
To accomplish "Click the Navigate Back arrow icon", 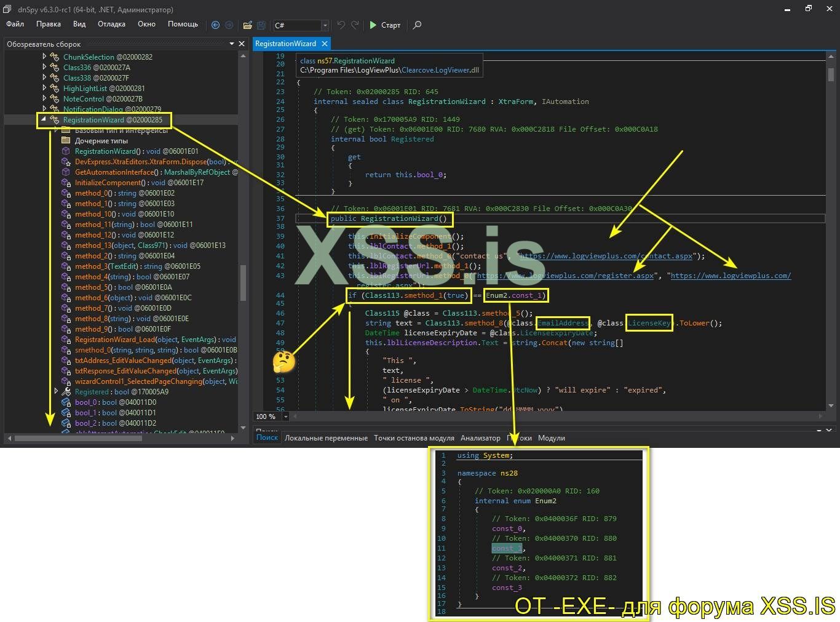I will pyautogui.click(x=215, y=25).
